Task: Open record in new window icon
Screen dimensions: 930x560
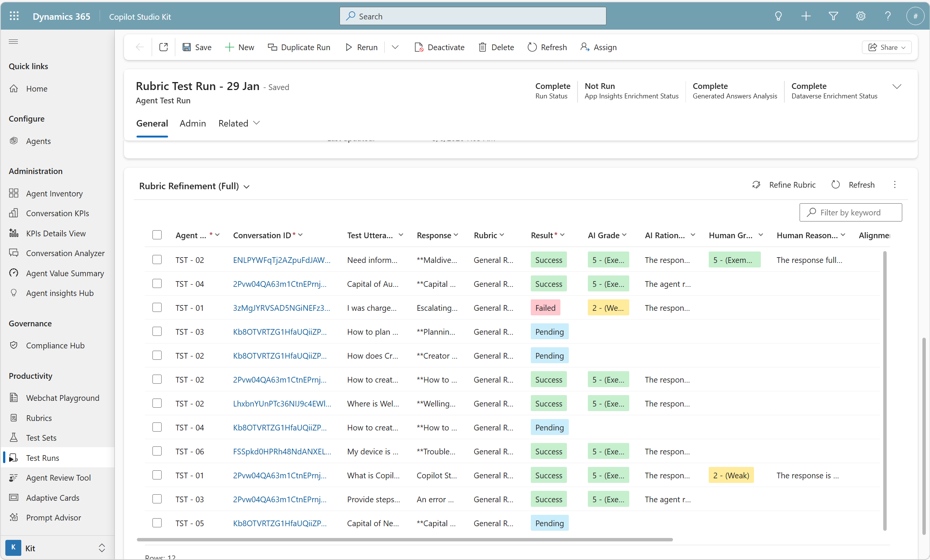Action: pyautogui.click(x=163, y=47)
